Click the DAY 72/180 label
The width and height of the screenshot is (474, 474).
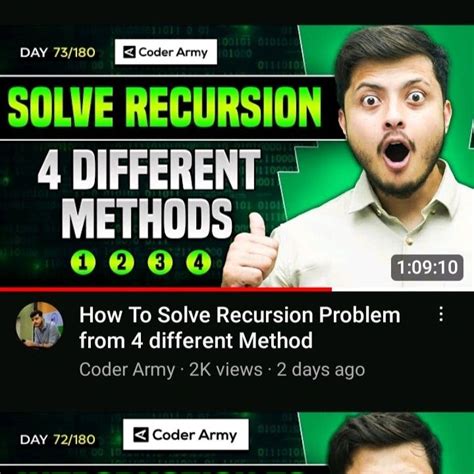58,439
